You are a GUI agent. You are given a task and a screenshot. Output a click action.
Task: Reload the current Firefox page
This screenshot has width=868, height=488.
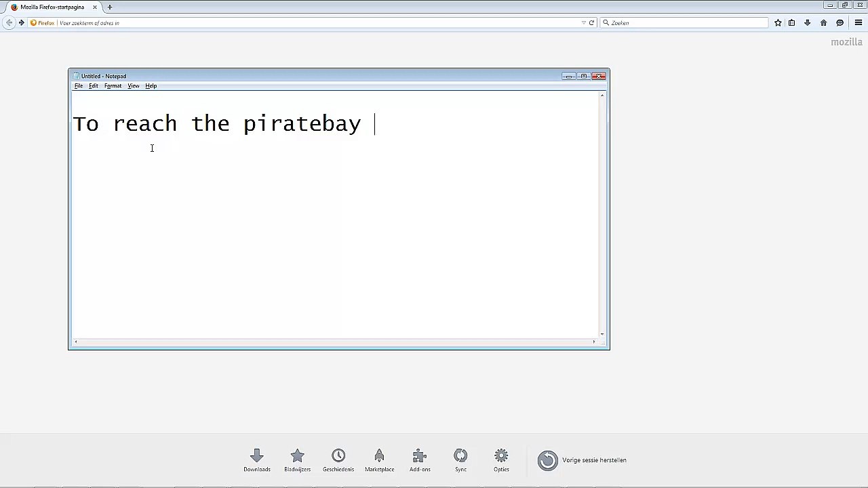(x=591, y=23)
